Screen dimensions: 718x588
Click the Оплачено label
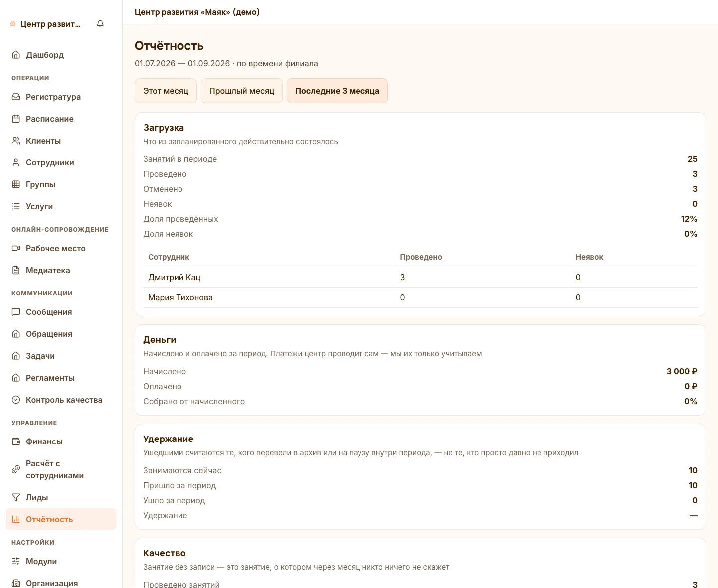coord(162,387)
